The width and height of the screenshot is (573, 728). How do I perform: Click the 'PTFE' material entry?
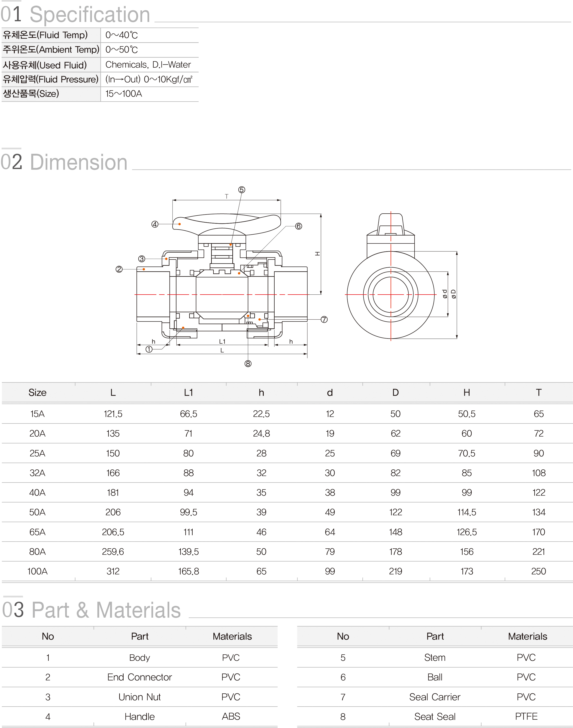click(x=526, y=716)
